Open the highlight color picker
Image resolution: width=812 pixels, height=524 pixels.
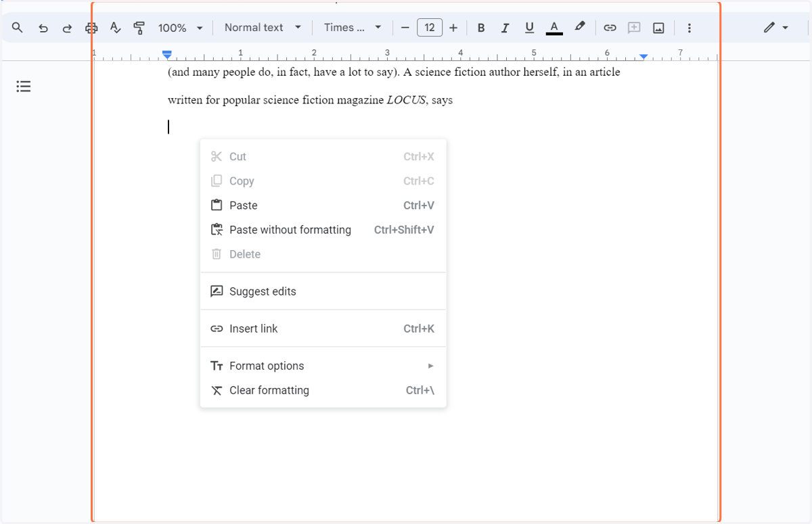click(579, 27)
